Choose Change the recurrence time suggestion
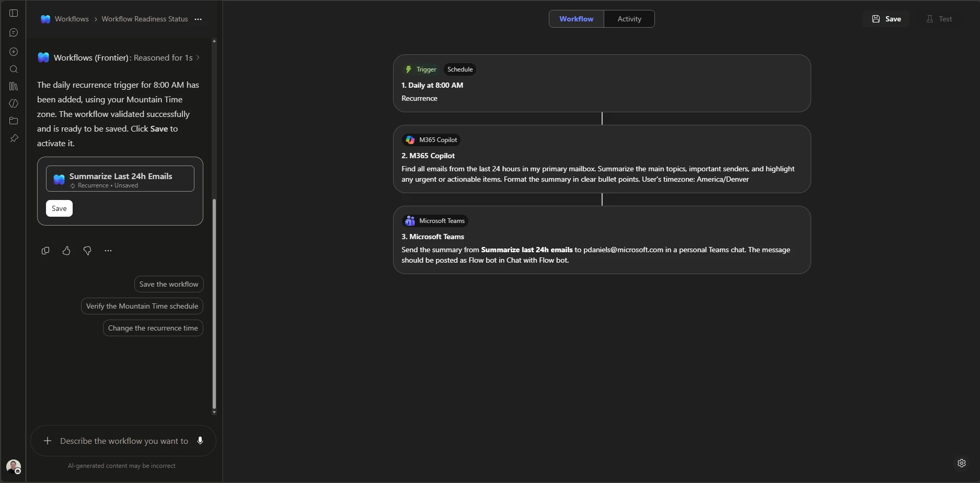 [153, 328]
